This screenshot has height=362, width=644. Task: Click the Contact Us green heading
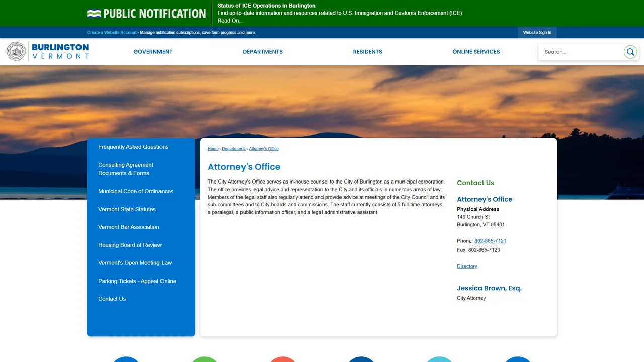(475, 183)
